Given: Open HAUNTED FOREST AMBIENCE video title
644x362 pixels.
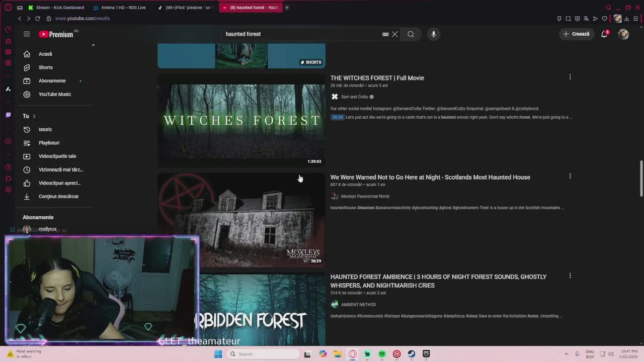Looking at the screenshot, I should pos(438,281).
